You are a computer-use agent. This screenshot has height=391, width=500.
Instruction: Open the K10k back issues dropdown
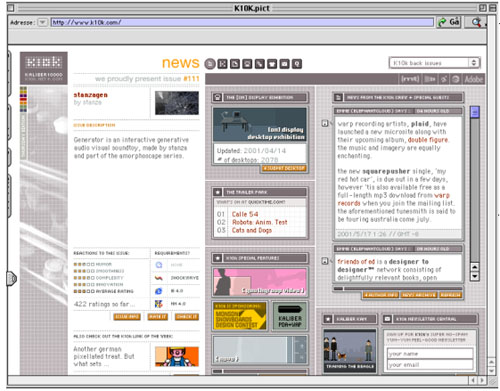(x=435, y=63)
